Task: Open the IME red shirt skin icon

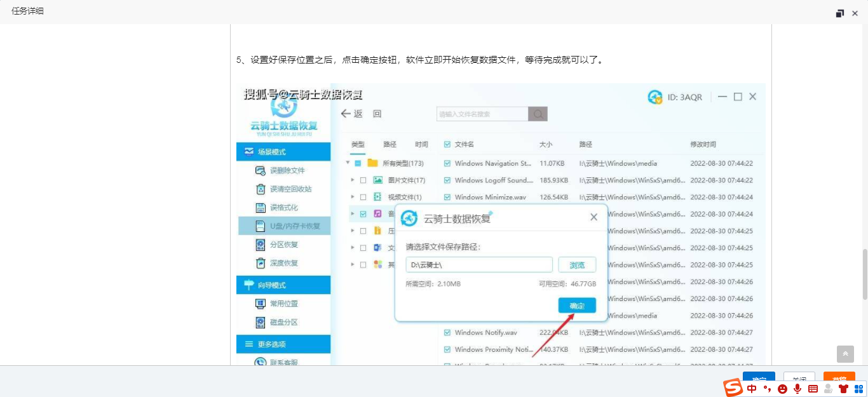Action: pos(844,388)
